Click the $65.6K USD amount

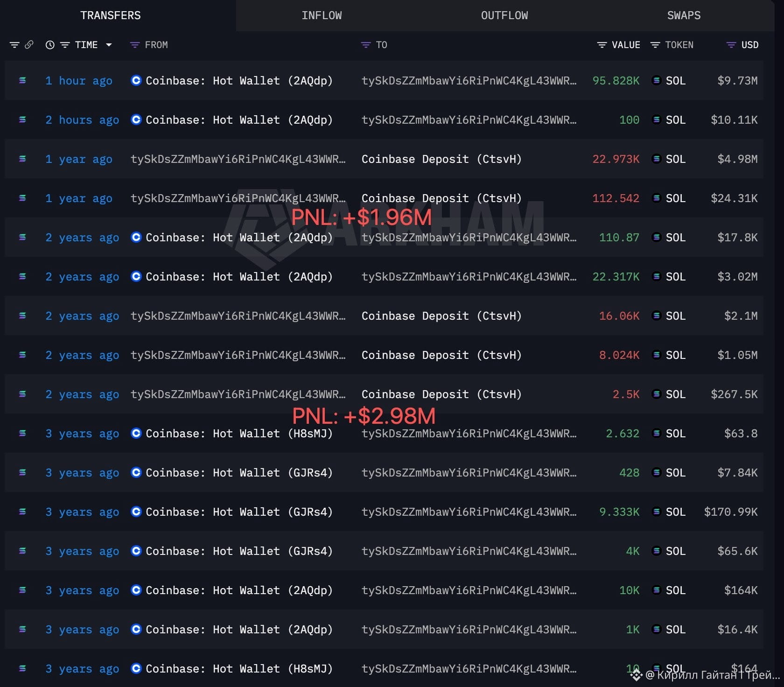(x=738, y=551)
